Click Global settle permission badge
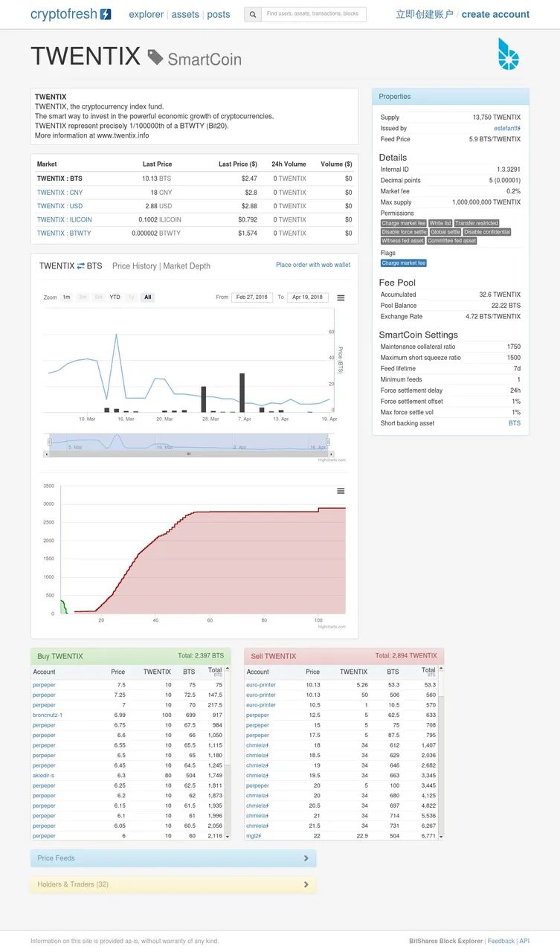The width and height of the screenshot is (560, 952). pyautogui.click(x=445, y=232)
